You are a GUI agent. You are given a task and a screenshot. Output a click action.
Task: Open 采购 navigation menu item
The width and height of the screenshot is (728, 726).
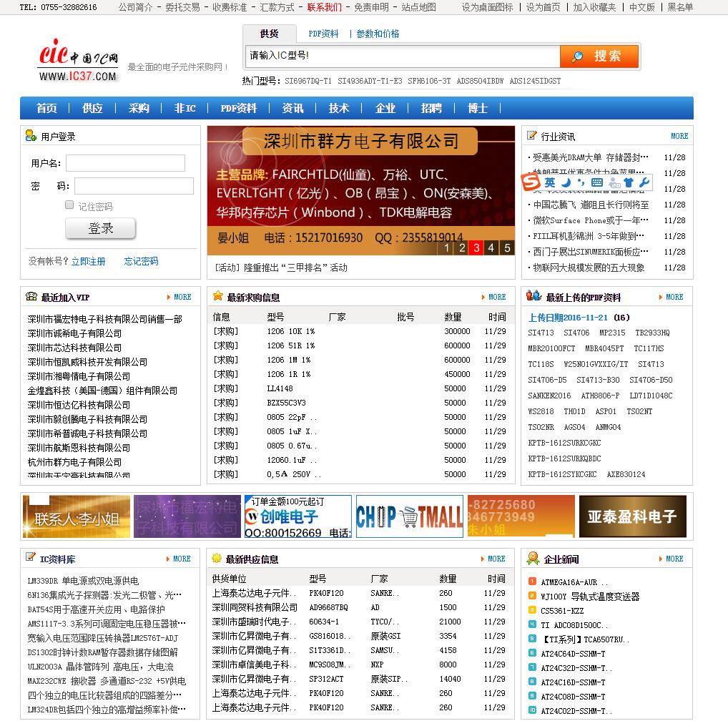coord(138,108)
